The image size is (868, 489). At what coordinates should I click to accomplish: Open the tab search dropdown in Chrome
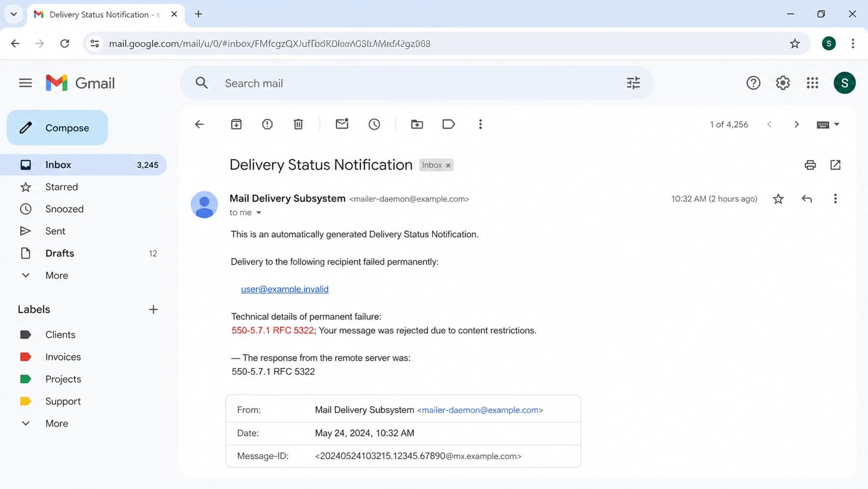14,14
